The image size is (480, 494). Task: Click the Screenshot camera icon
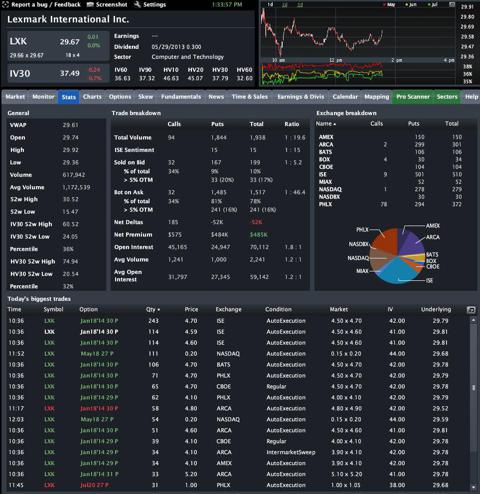coord(90,5)
